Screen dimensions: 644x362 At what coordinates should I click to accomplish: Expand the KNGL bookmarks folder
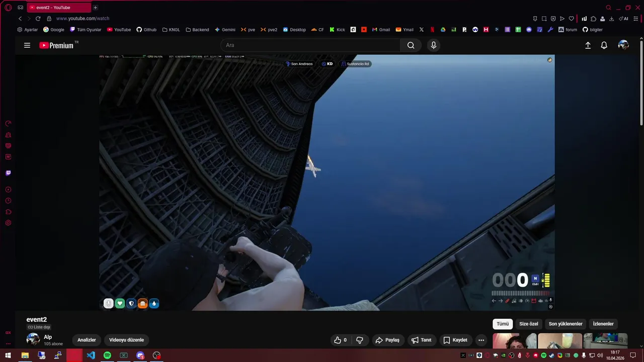pyautogui.click(x=171, y=30)
